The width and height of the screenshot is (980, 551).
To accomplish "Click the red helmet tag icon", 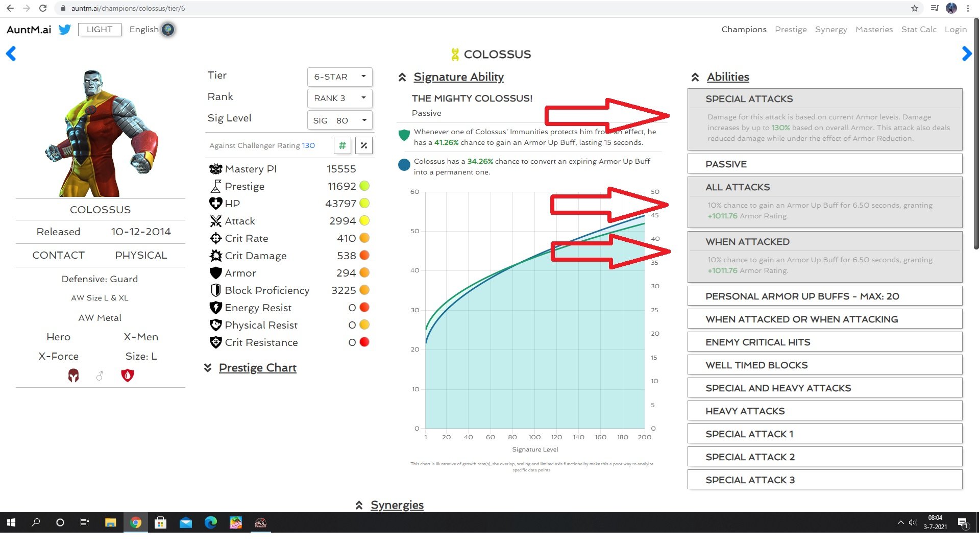I will (73, 375).
